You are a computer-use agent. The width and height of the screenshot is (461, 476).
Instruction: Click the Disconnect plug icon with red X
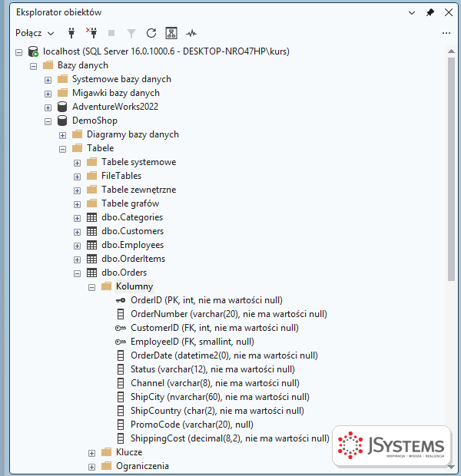click(x=91, y=33)
